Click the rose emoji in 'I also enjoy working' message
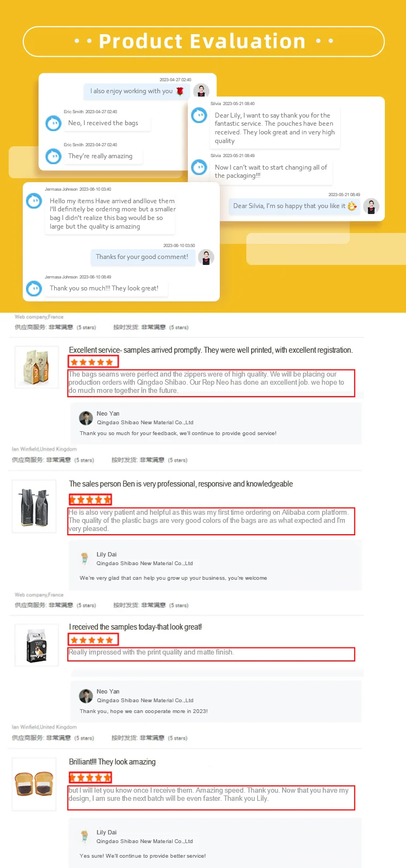Screen dimensions: 406x868 [180, 91]
